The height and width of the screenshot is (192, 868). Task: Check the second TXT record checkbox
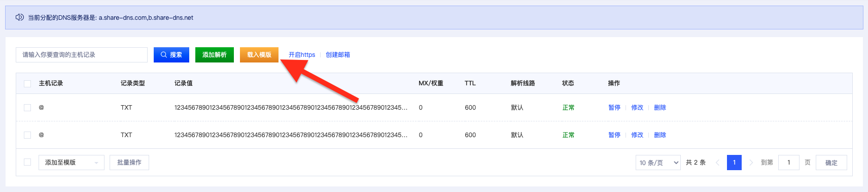tap(27, 135)
